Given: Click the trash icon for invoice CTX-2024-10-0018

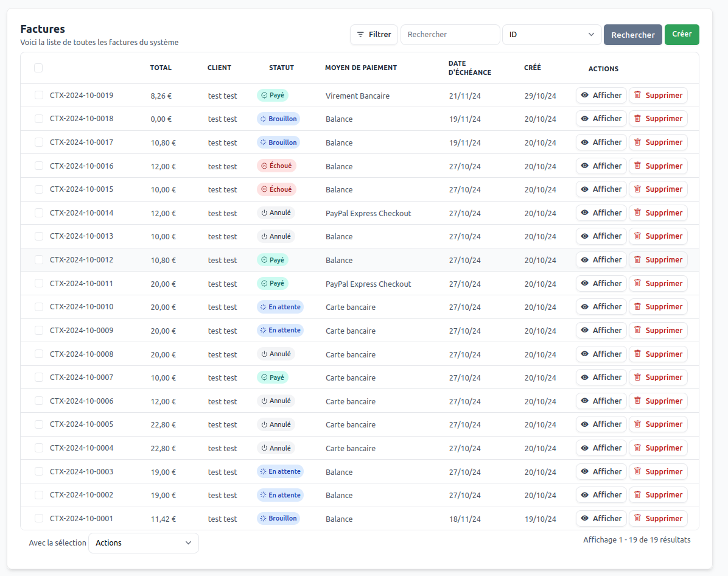Looking at the screenshot, I should (638, 119).
